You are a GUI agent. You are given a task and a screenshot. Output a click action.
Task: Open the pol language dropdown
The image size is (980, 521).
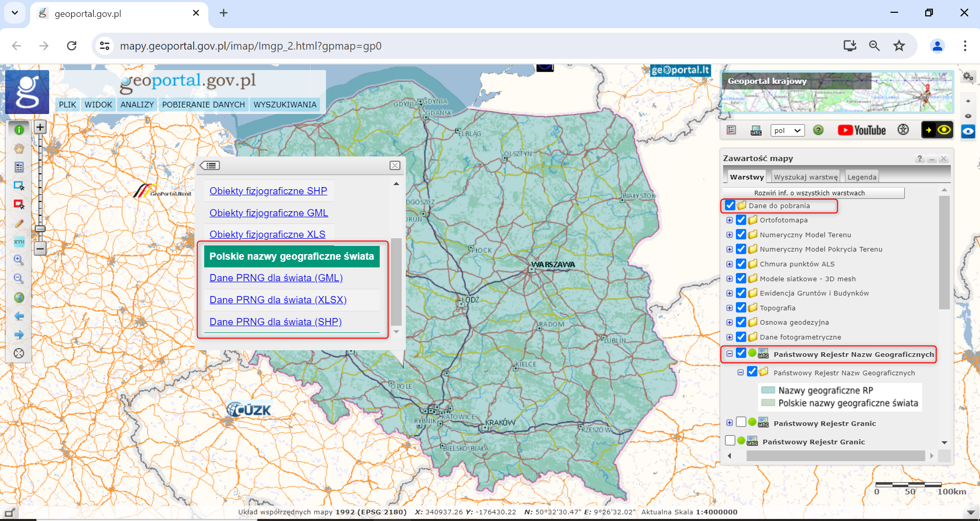tap(787, 131)
